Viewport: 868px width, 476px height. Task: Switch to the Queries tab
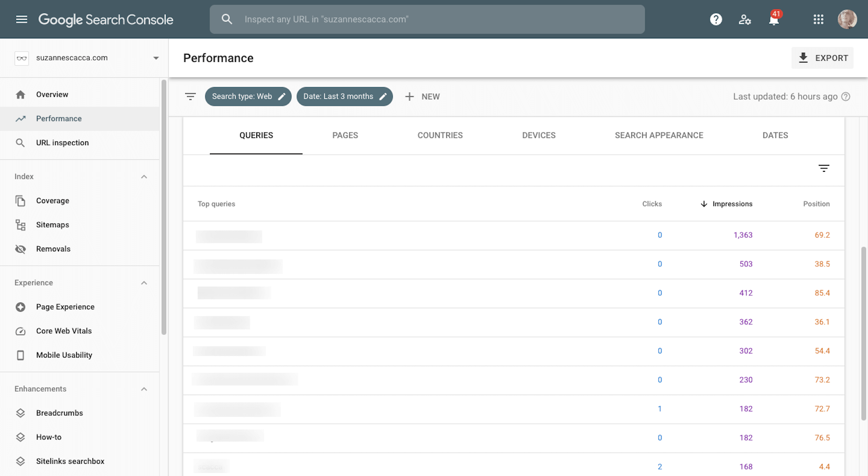click(256, 135)
